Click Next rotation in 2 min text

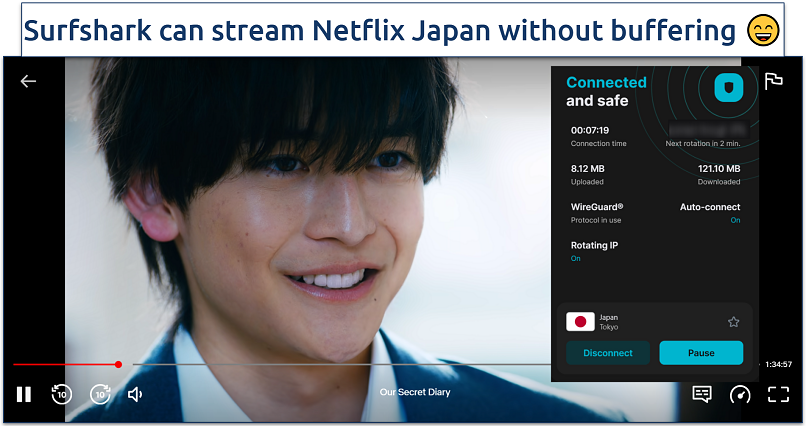point(703,144)
